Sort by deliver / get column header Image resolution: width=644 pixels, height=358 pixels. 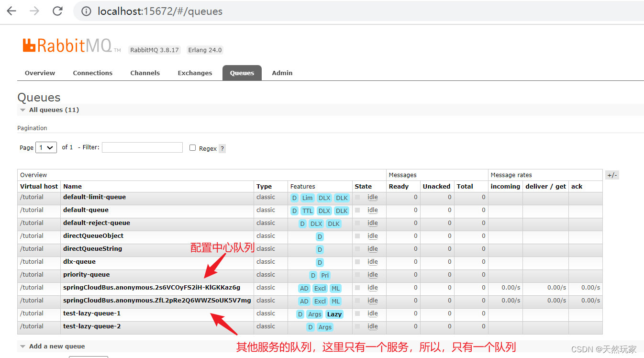[x=545, y=186]
